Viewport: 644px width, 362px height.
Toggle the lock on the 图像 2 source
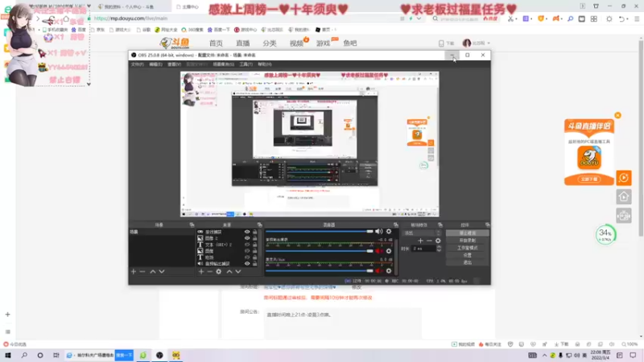click(254, 238)
